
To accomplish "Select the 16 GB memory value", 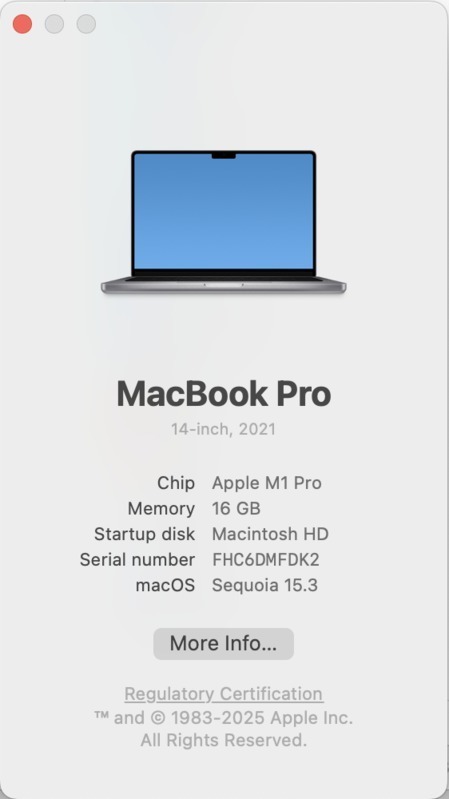I will 236,509.
